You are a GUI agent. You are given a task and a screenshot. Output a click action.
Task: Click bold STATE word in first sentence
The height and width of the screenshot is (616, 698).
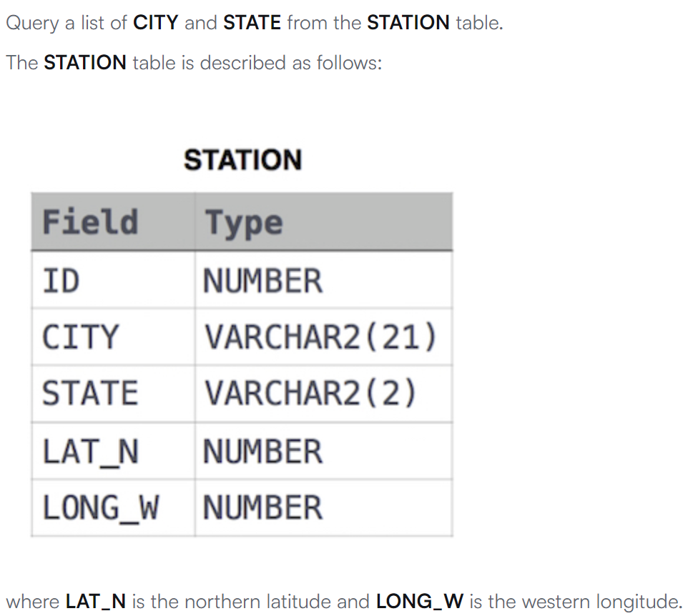(x=252, y=23)
